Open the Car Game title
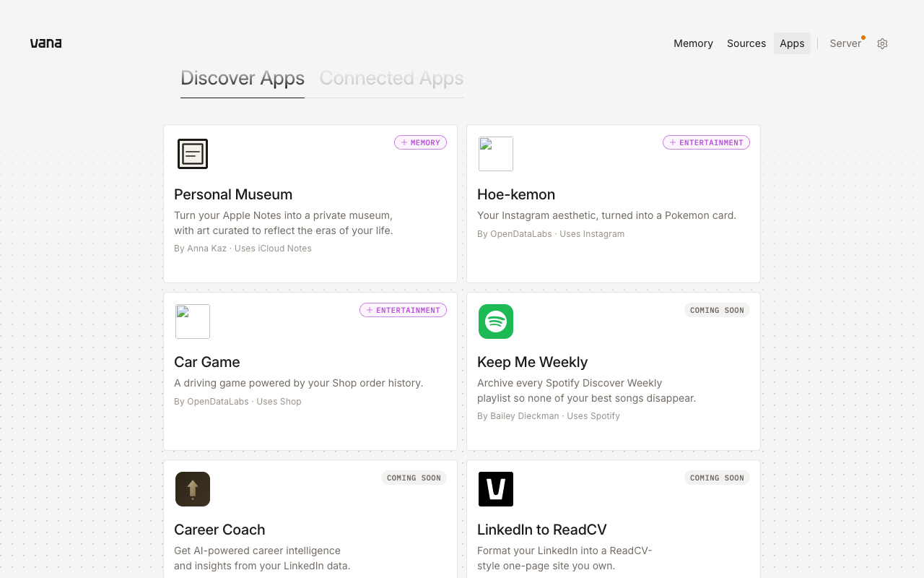Viewport: 924px width, 578px height. (207, 362)
